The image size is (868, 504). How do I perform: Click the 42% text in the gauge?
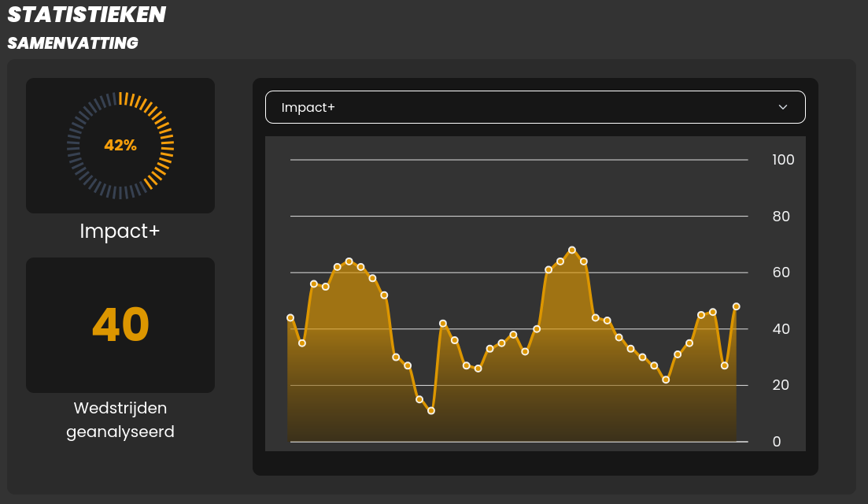click(120, 145)
